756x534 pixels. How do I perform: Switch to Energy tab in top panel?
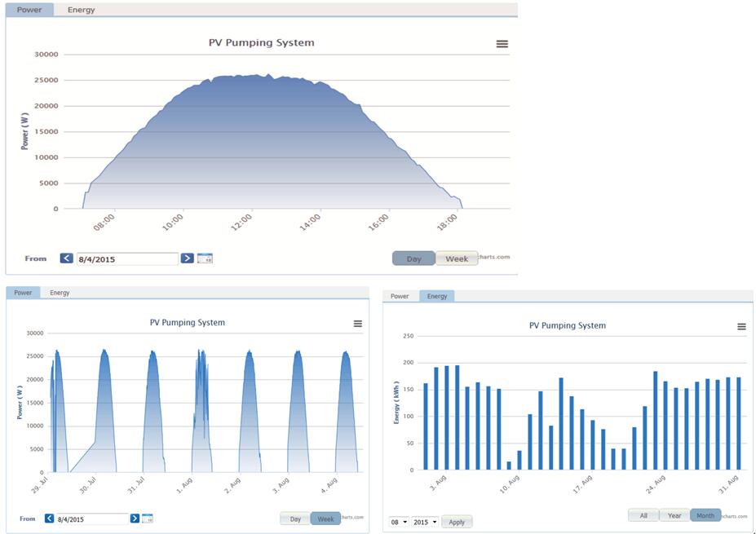tap(81, 10)
